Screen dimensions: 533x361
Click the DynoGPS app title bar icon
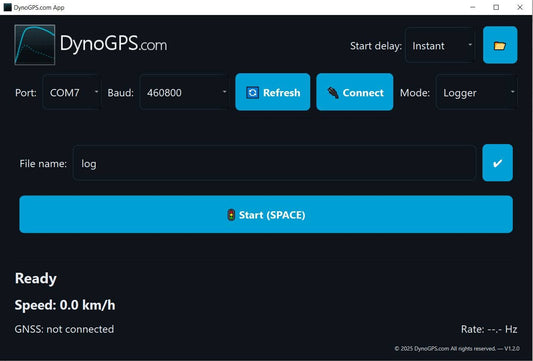click(7, 7)
